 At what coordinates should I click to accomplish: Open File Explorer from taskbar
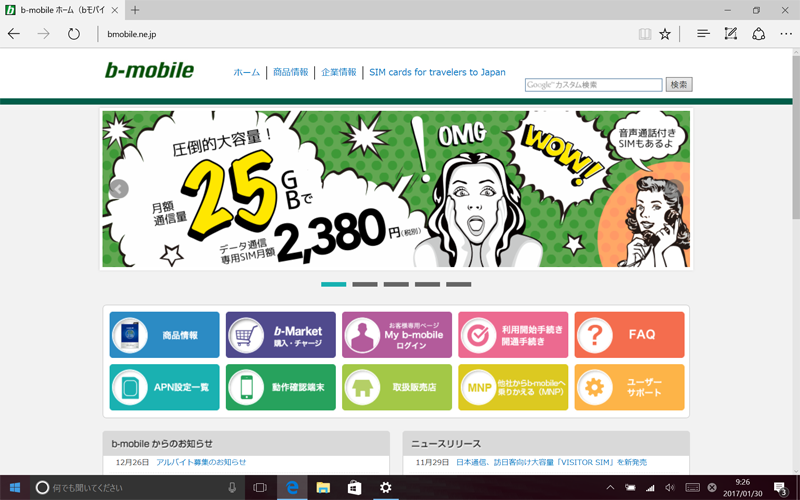pyautogui.click(x=323, y=488)
